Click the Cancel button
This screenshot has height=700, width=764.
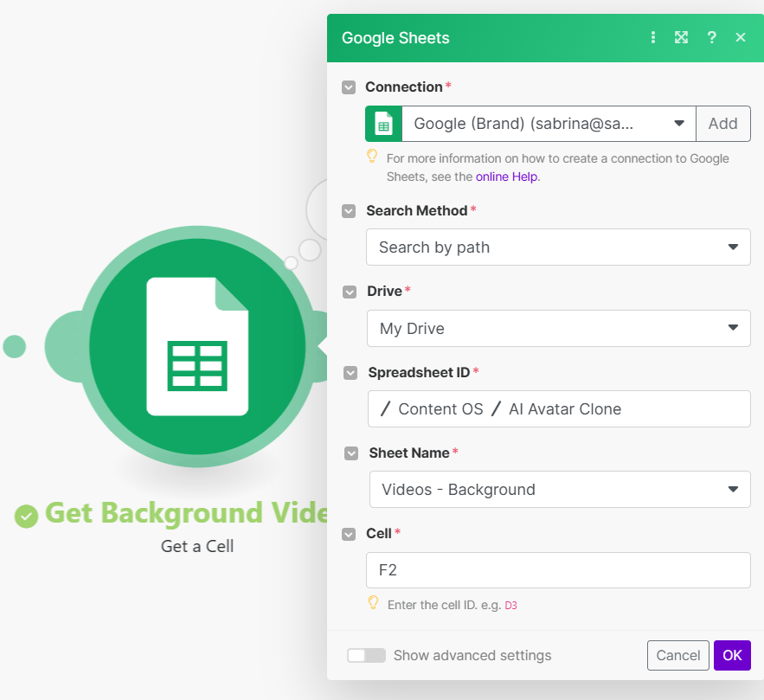click(x=677, y=656)
